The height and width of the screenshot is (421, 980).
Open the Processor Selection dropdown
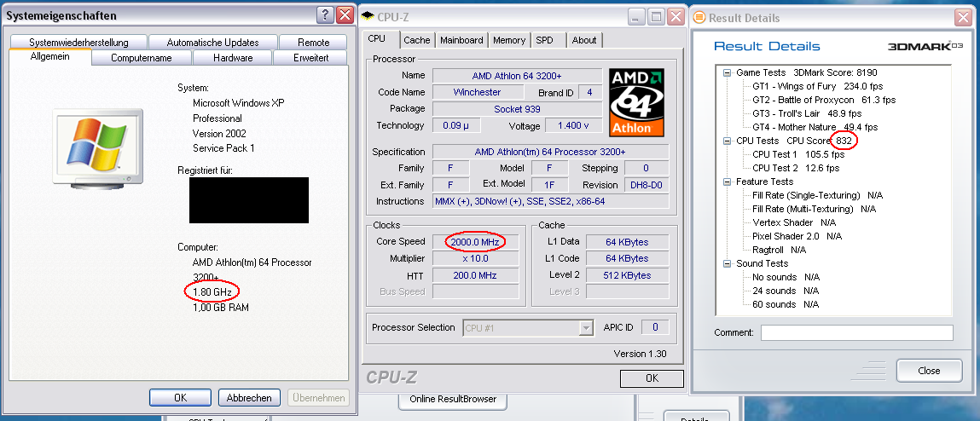tap(586, 328)
